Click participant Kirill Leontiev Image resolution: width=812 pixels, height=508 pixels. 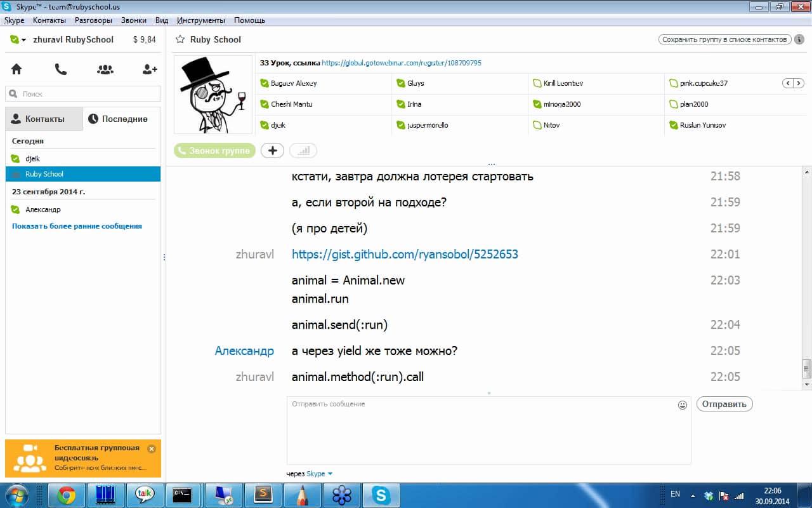click(563, 83)
